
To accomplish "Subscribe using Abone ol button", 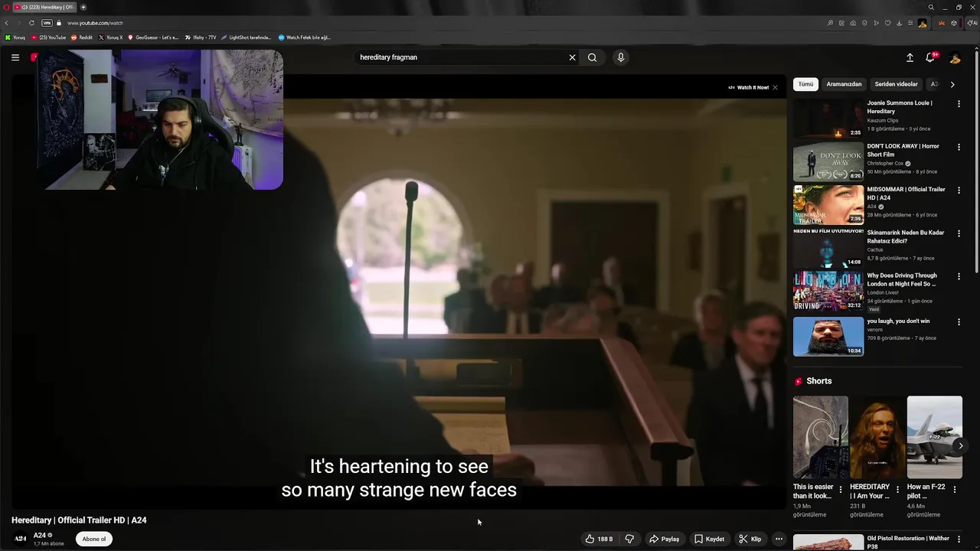I will coord(94,539).
